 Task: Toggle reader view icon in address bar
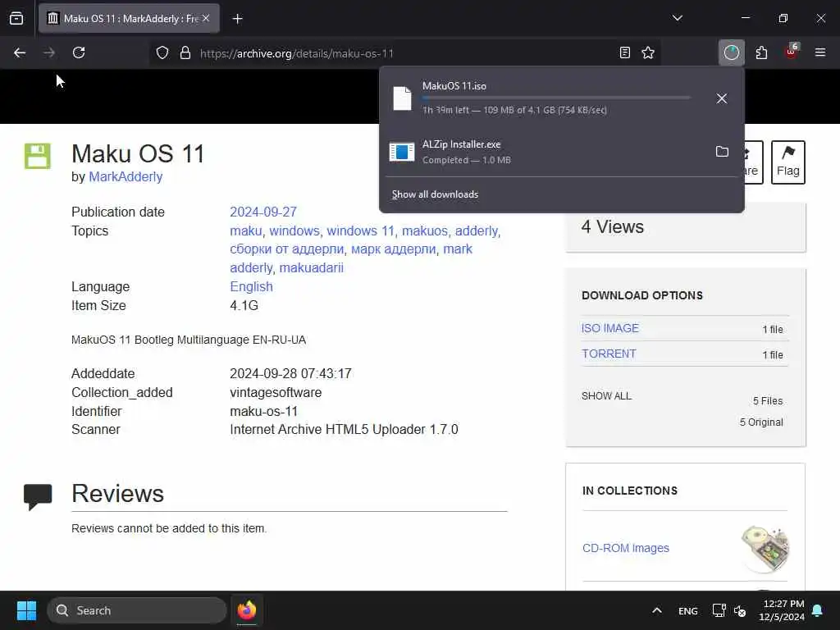pos(624,52)
